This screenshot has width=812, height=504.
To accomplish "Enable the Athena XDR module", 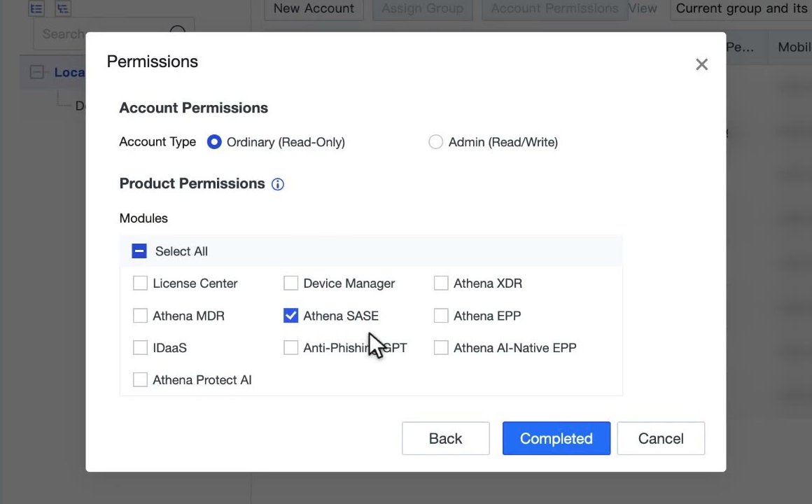I will click(x=441, y=283).
